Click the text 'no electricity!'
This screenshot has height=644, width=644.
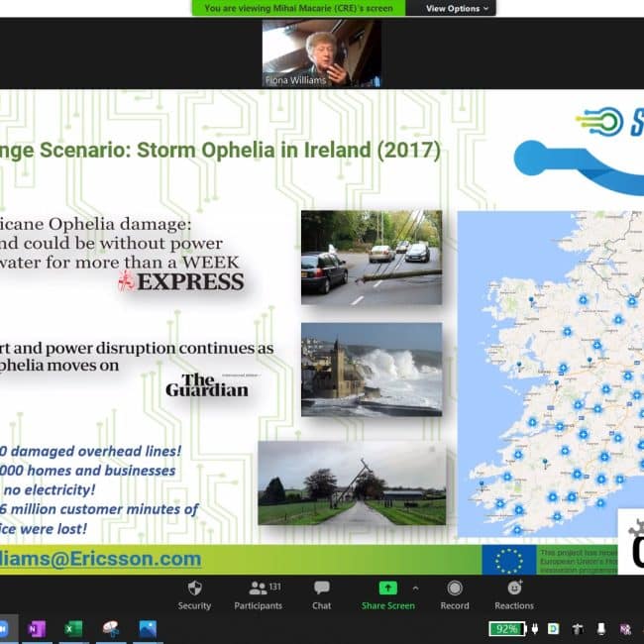point(50,489)
